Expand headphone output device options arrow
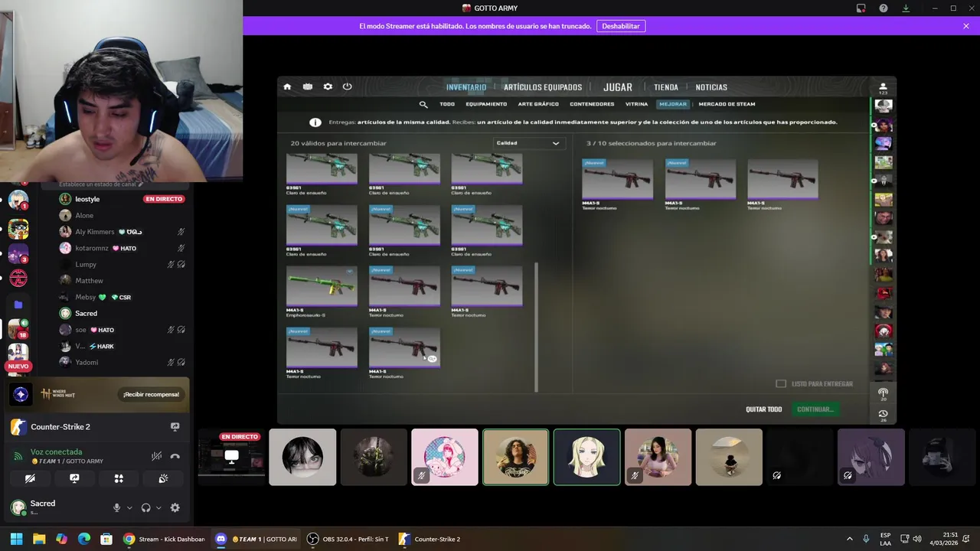 [x=158, y=507]
